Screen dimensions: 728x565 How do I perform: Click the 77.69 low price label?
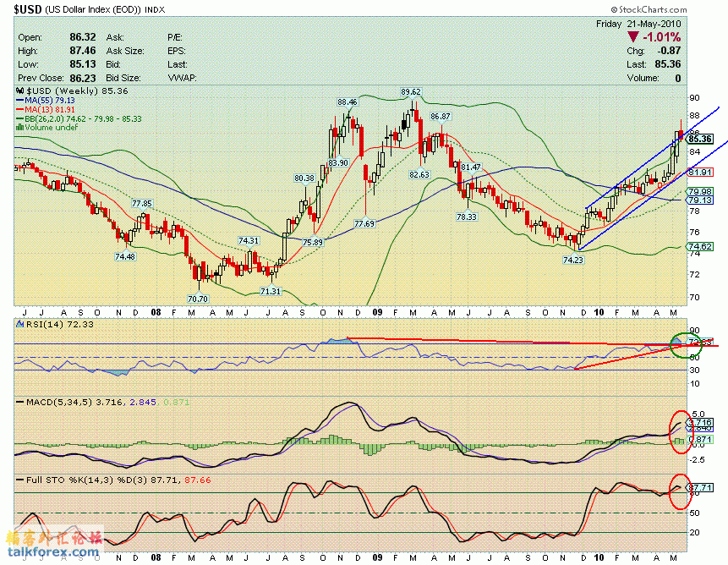364,223
